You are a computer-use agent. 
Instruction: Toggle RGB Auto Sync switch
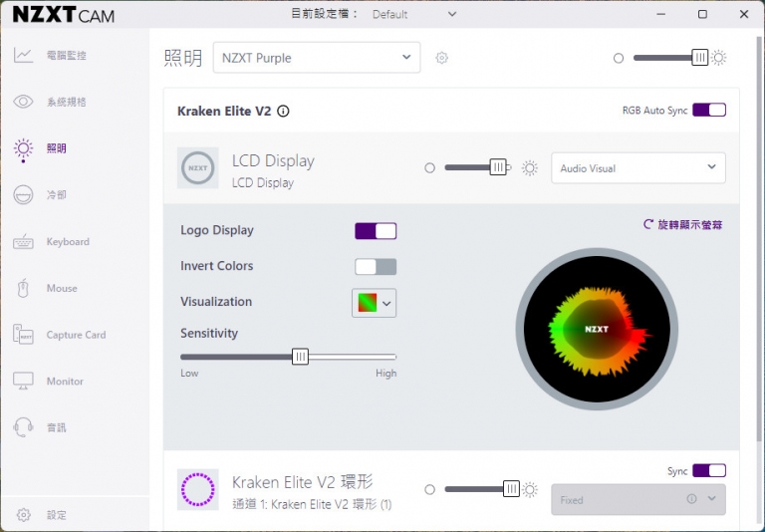pos(709,110)
